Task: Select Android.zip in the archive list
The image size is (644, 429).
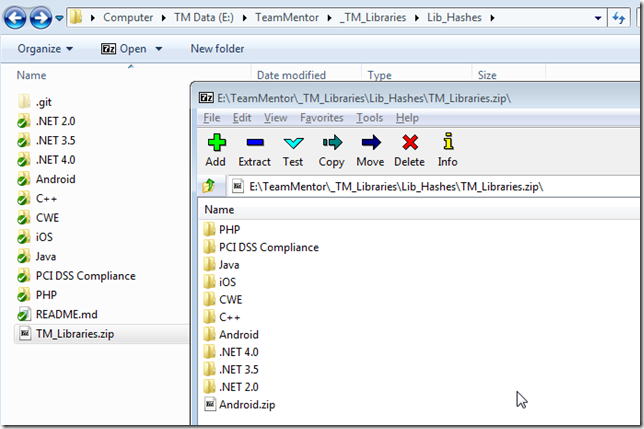Action: [246, 405]
